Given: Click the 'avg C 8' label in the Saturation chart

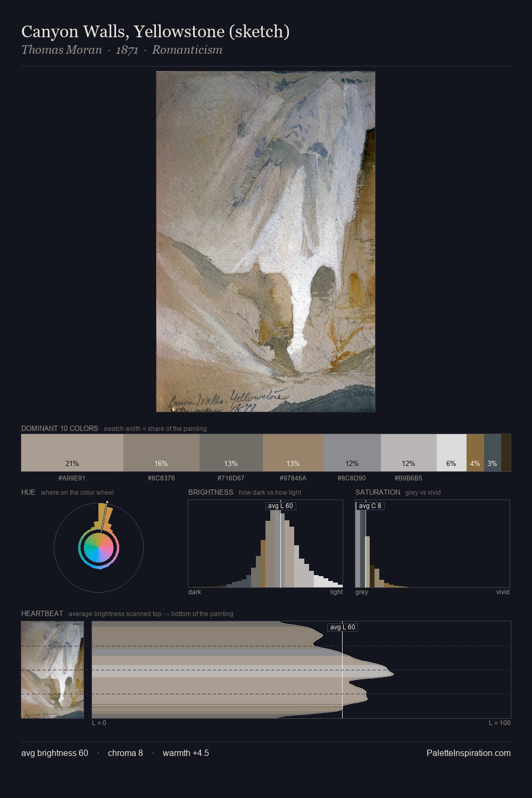Looking at the screenshot, I should click(x=370, y=506).
